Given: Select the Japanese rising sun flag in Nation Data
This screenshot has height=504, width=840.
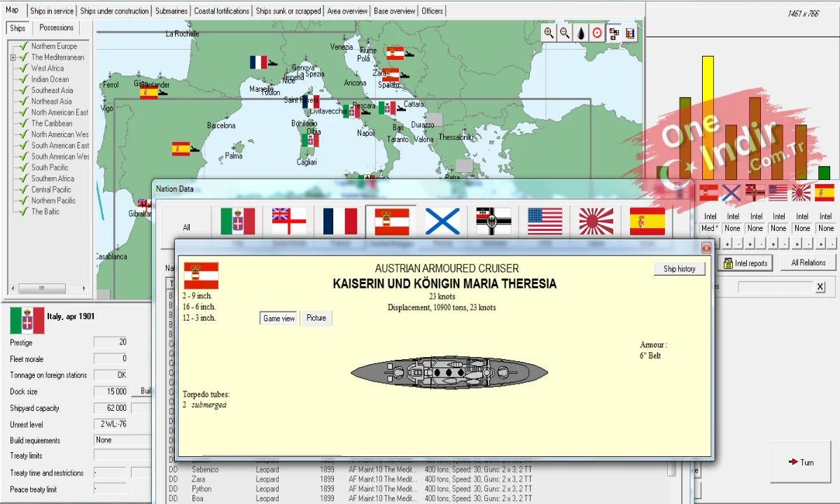Looking at the screenshot, I should click(x=596, y=221).
